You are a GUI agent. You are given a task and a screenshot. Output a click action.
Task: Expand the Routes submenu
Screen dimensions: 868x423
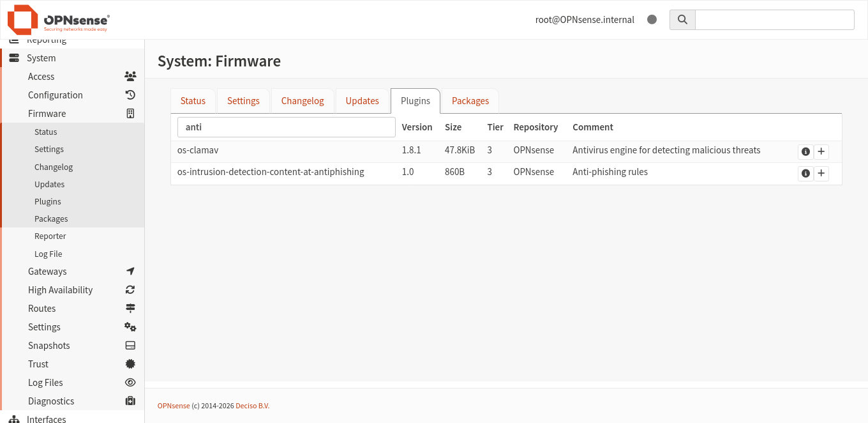click(x=72, y=308)
